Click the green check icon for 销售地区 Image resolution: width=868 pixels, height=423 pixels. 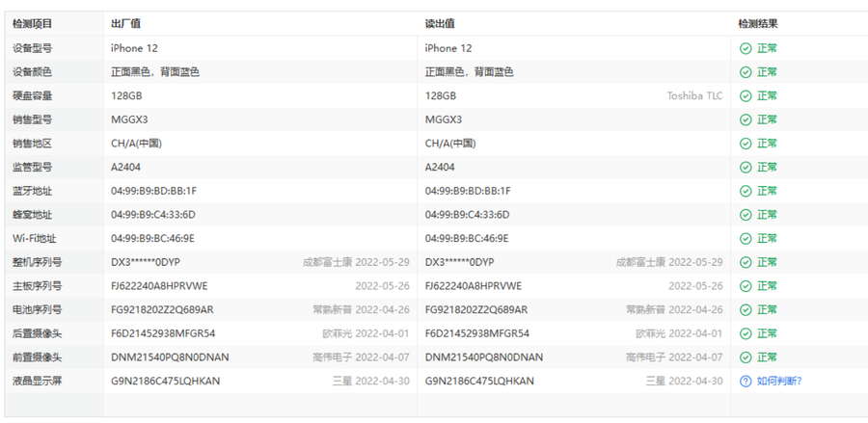click(x=745, y=144)
